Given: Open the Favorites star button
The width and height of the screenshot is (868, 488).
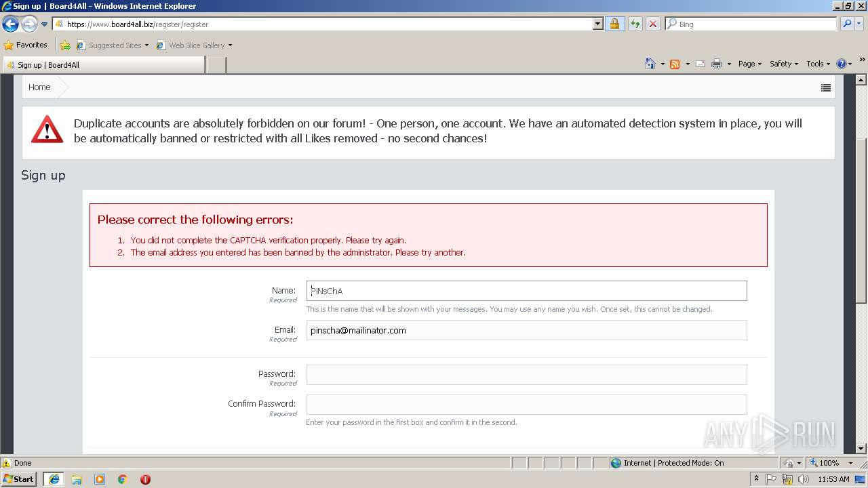Looking at the screenshot, I should click(x=26, y=45).
